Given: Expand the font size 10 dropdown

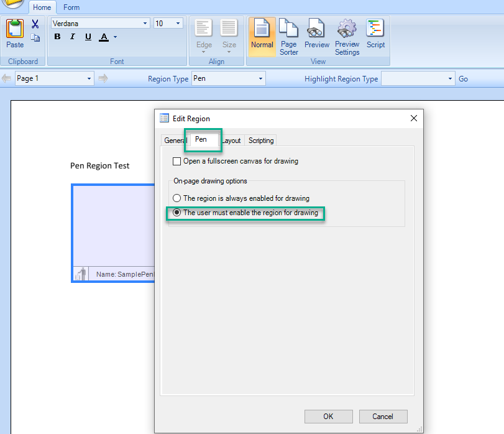Looking at the screenshot, I should 178,24.
